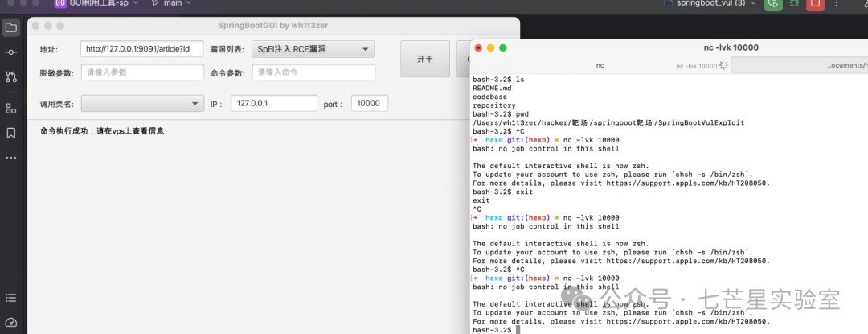868x334 pixels.
Task: Show more tool windows via sidebar ellipsis
Action: (11, 158)
